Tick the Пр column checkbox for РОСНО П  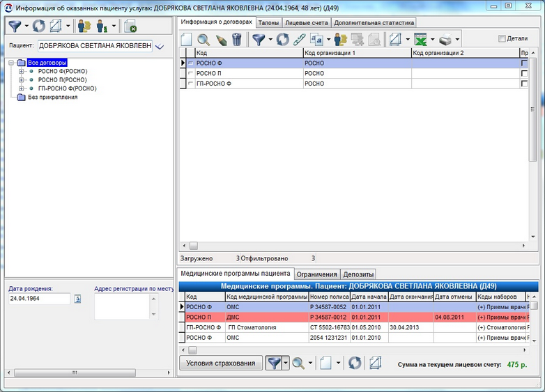[524, 73]
